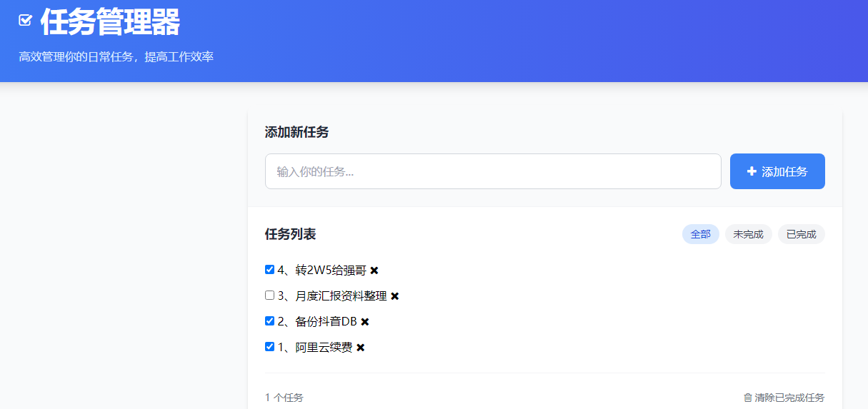Click the task text 1、阿里云续费

315,348
